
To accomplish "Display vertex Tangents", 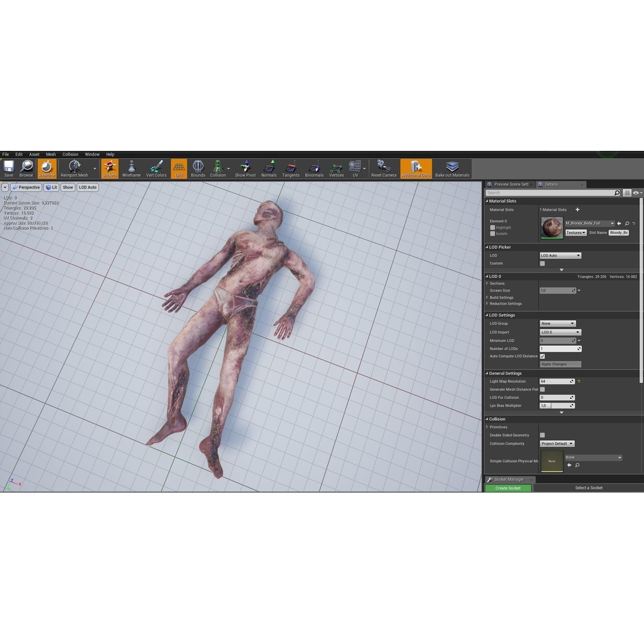I will 290,168.
